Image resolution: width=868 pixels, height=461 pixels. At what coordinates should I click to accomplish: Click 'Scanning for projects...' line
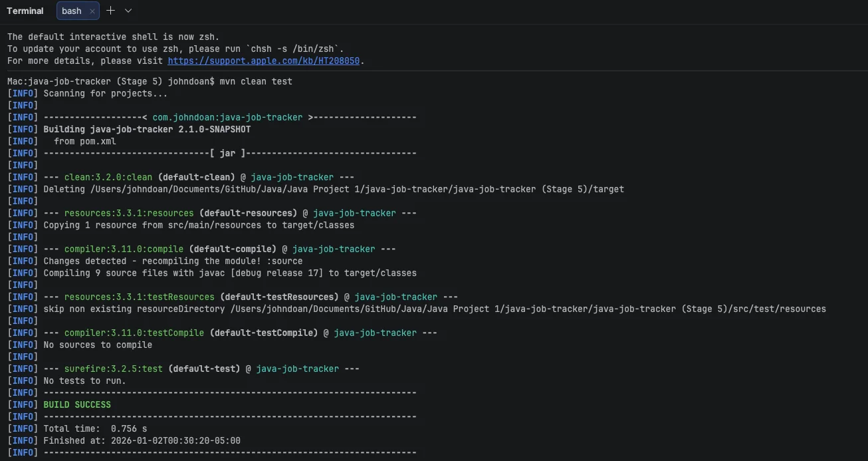pos(106,93)
